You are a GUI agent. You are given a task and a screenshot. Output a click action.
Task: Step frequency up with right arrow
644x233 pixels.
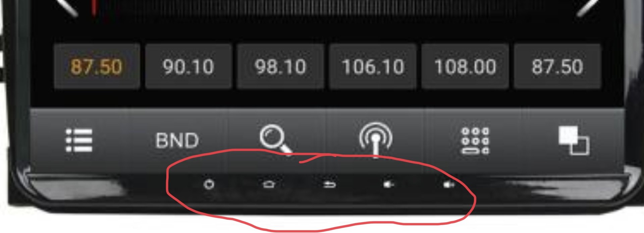[x=588, y=7]
